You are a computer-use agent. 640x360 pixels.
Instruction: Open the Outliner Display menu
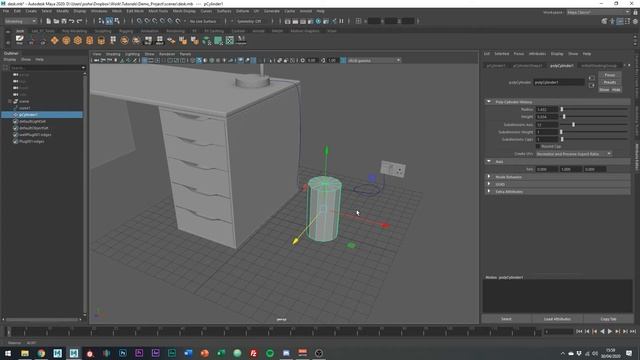click(x=10, y=60)
